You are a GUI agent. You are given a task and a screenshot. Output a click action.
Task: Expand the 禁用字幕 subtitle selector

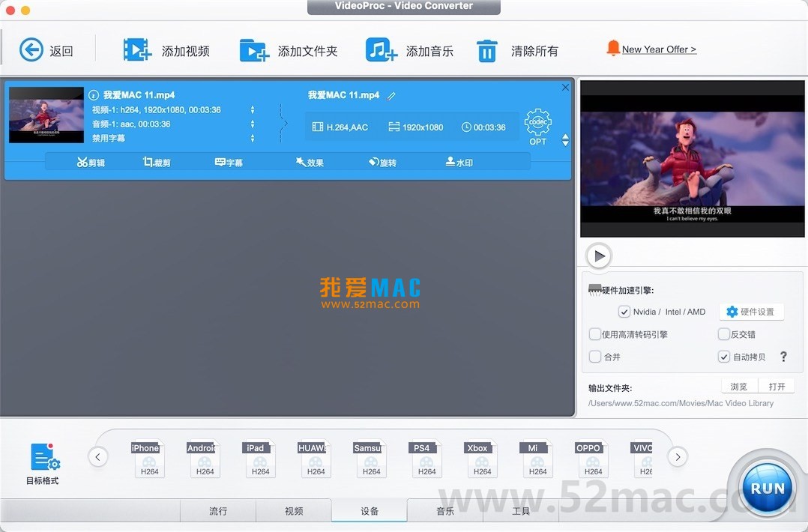coord(253,138)
